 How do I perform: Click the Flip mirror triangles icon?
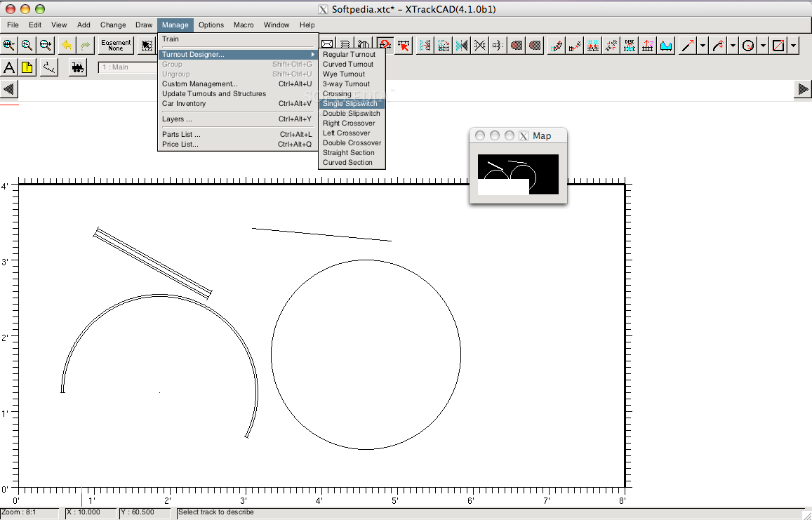(462, 46)
